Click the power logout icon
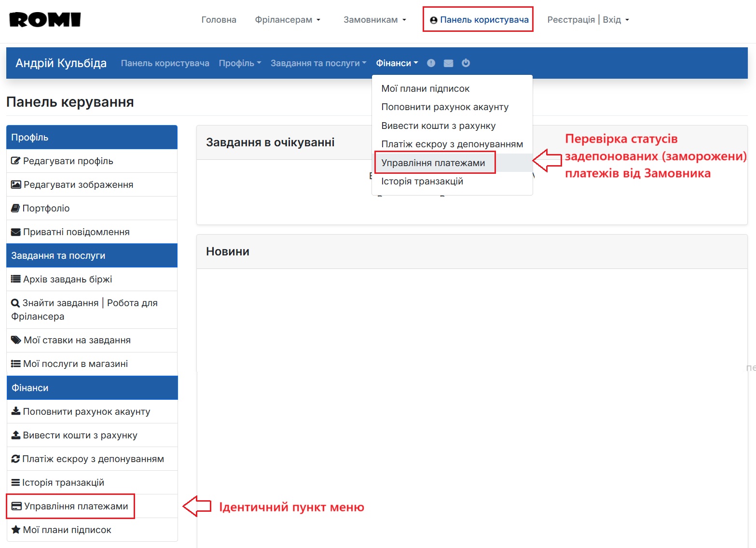 (466, 63)
